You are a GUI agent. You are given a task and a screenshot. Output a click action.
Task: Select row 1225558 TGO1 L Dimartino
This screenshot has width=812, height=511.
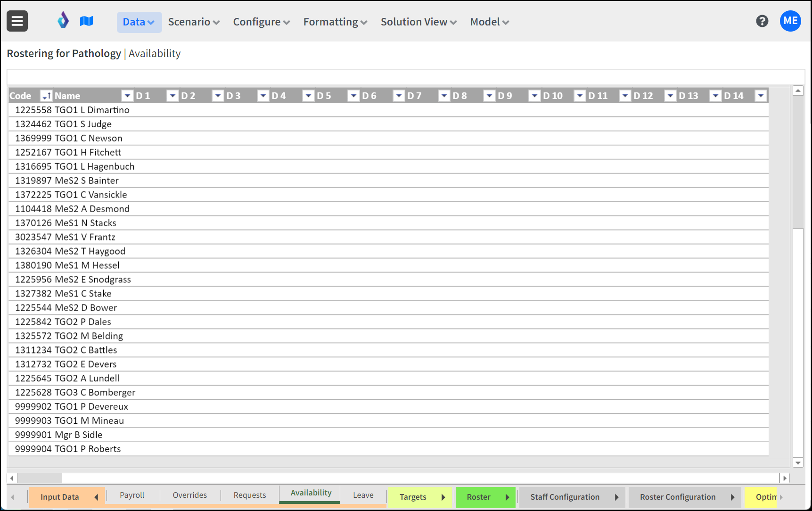pyautogui.click(x=388, y=110)
